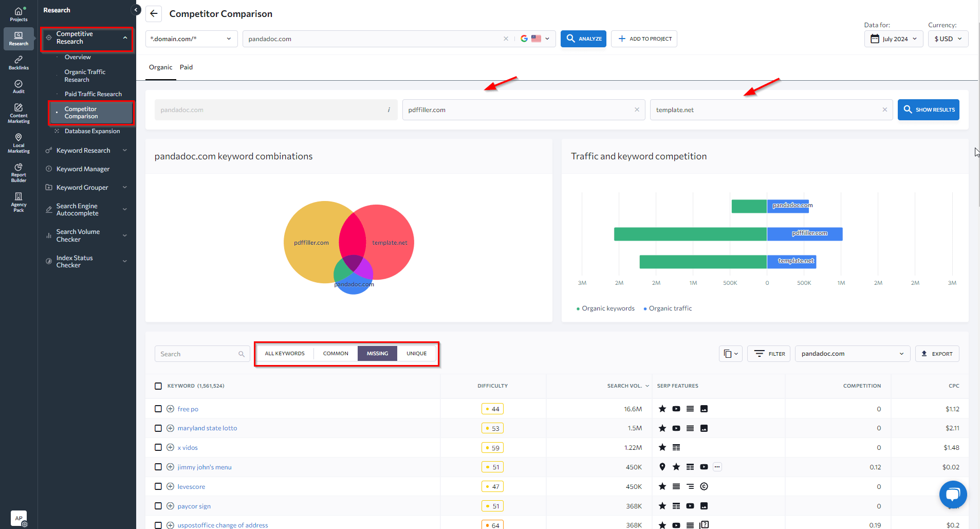The width and height of the screenshot is (980, 529).
Task: Open the Agency Pack section
Action: pos(19,200)
